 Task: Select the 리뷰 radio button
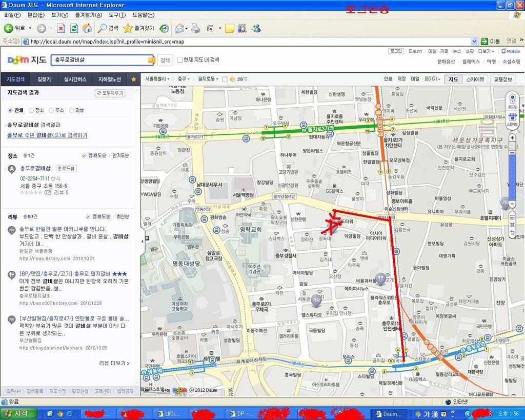pyautogui.click(x=71, y=110)
